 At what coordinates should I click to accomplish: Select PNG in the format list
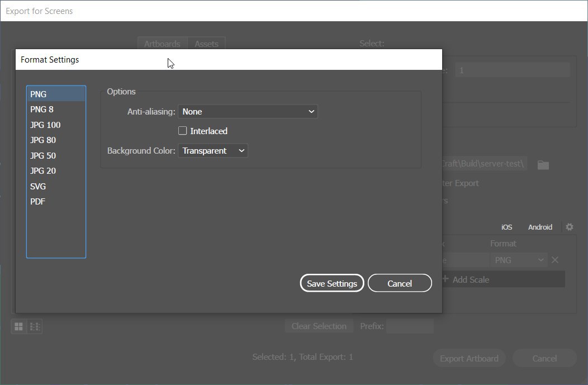(56, 94)
